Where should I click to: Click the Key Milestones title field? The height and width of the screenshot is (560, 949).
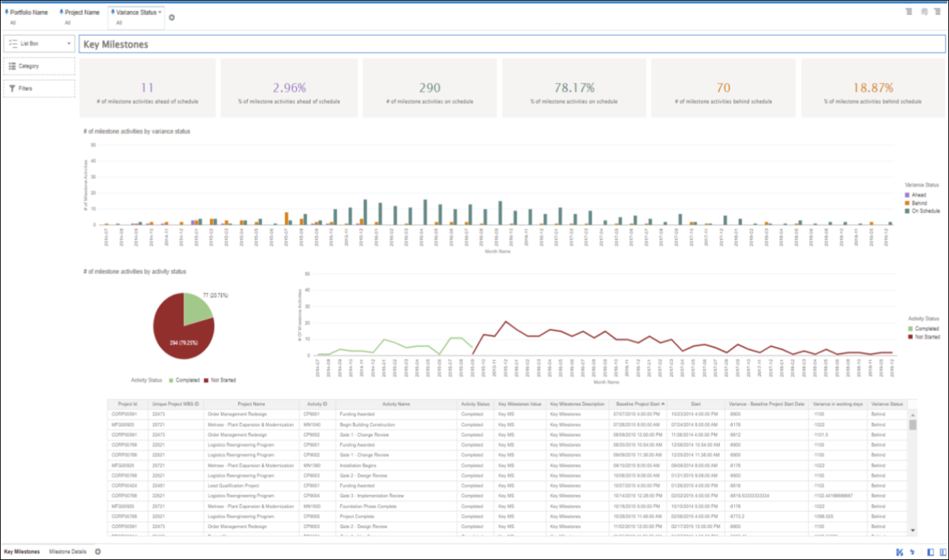(x=511, y=44)
